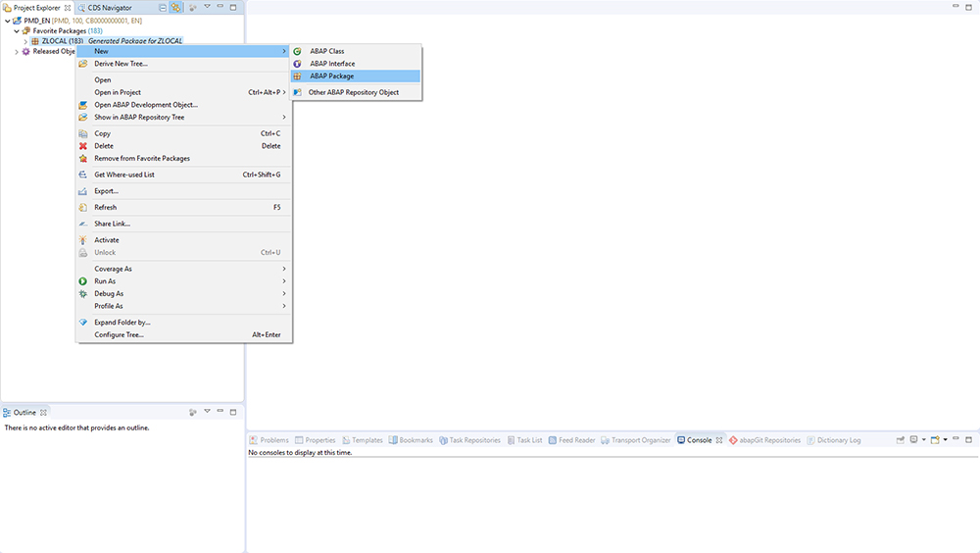
Task: Open the Open Console dropdown arrow
Action: [x=945, y=440]
